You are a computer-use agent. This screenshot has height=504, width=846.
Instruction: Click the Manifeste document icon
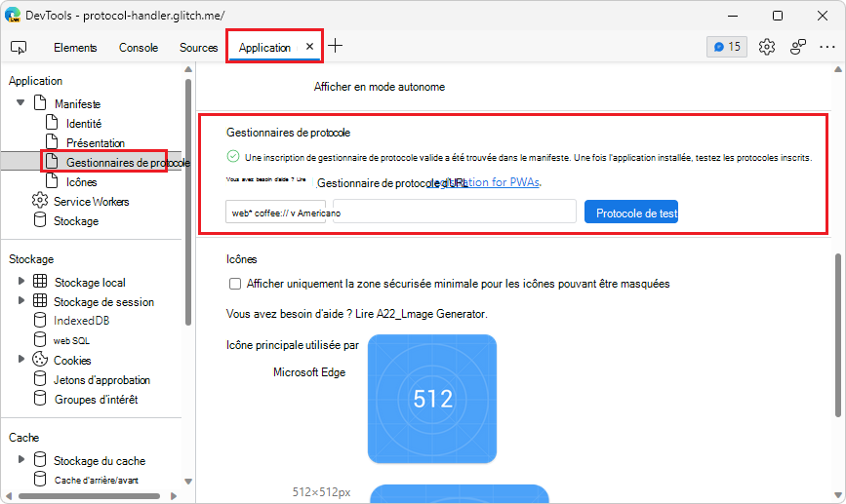click(40, 102)
